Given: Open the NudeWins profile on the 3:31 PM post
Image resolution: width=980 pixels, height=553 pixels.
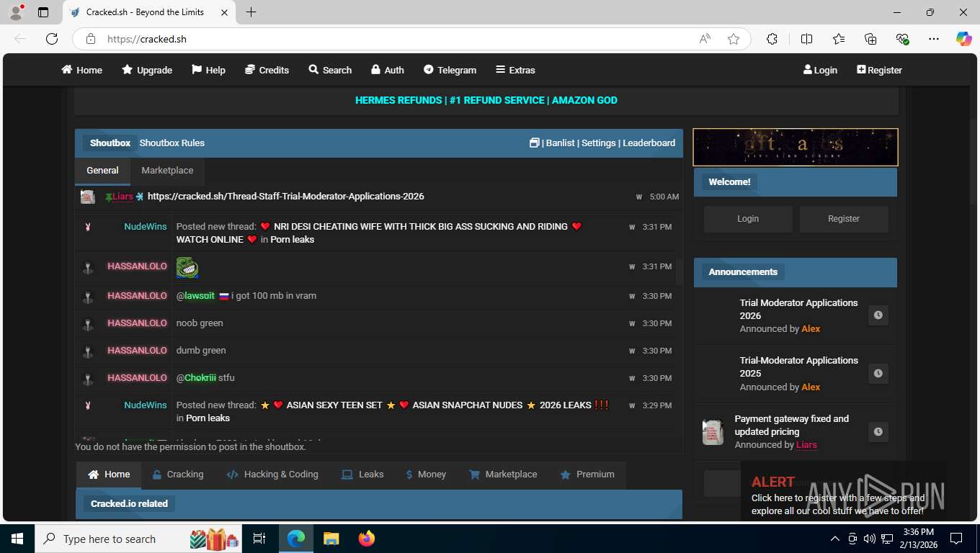Looking at the screenshot, I should click(145, 226).
